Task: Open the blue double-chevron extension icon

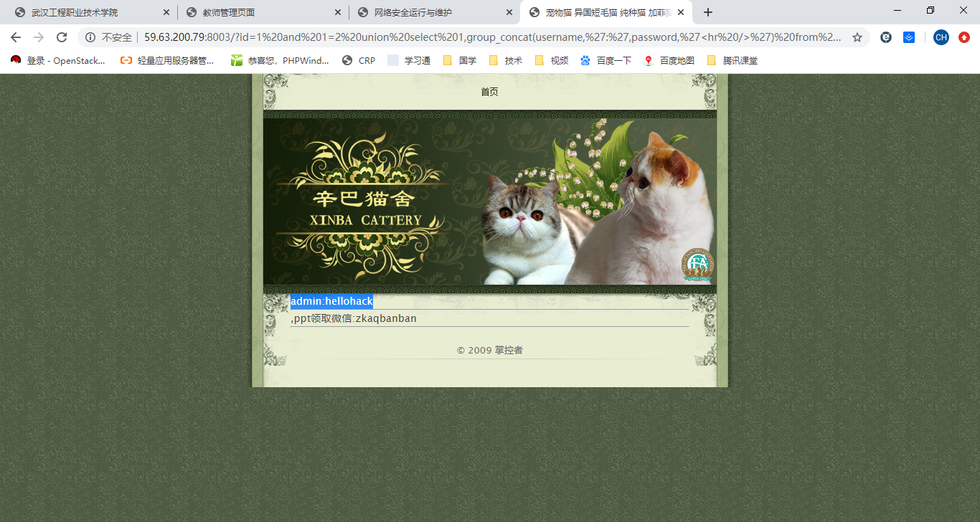Action: pos(909,37)
